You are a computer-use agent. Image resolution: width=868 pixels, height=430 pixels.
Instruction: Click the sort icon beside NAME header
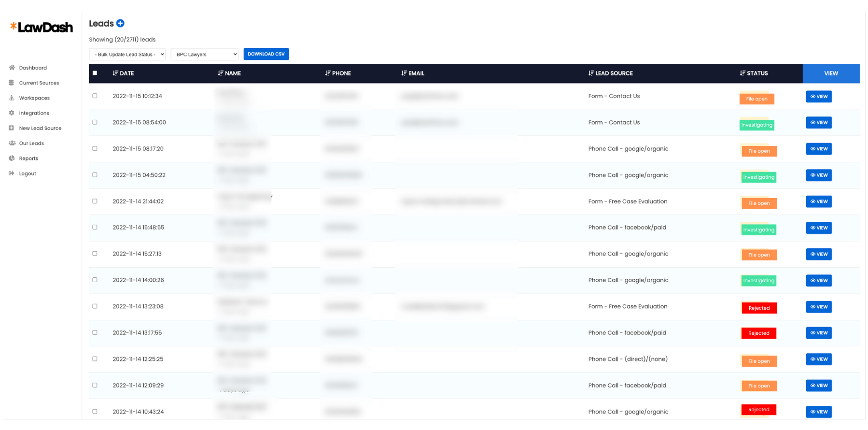[221, 73]
